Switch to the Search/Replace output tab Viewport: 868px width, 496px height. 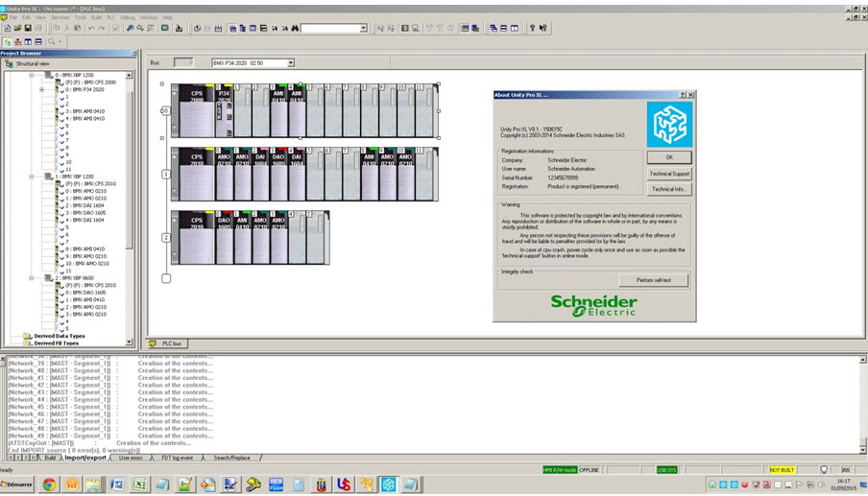point(232,458)
